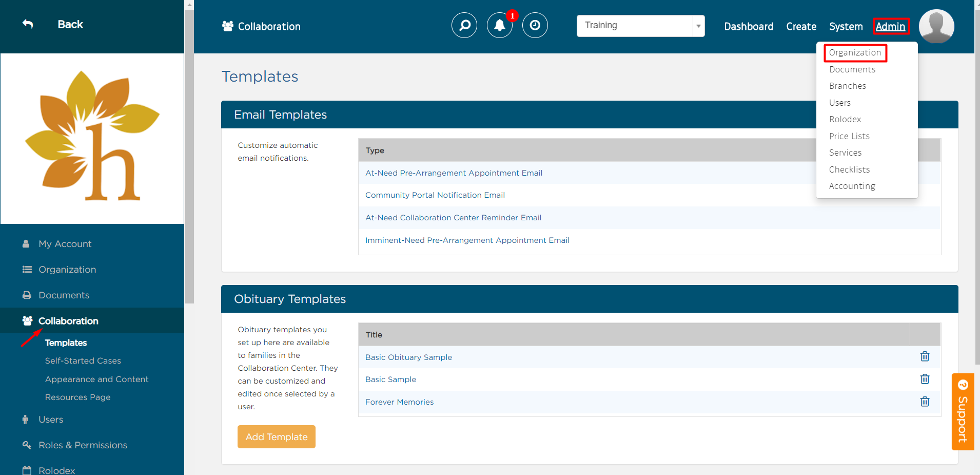Select Rolodex in Admin dropdown
This screenshot has width=980, height=475.
pyautogui.click(x=845, y=119)
